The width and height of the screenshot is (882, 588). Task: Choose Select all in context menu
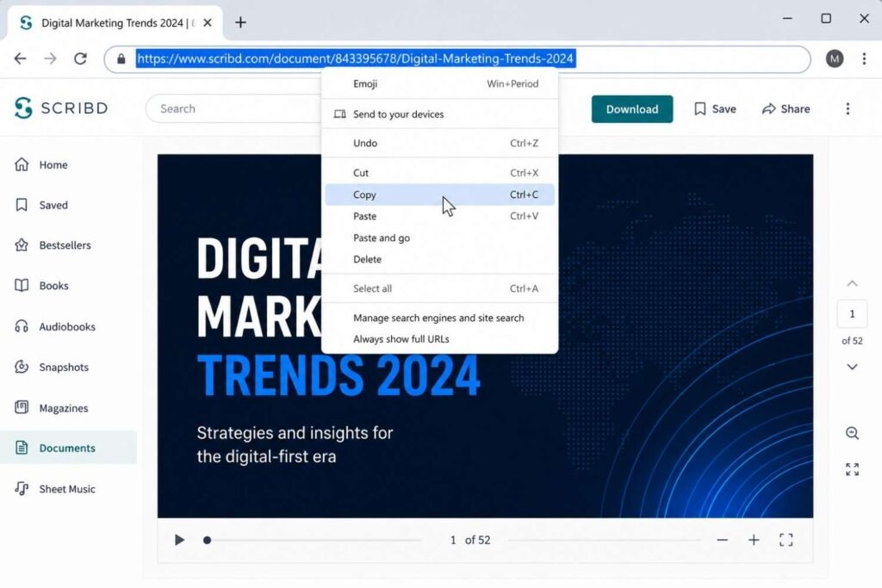(440, 288)
